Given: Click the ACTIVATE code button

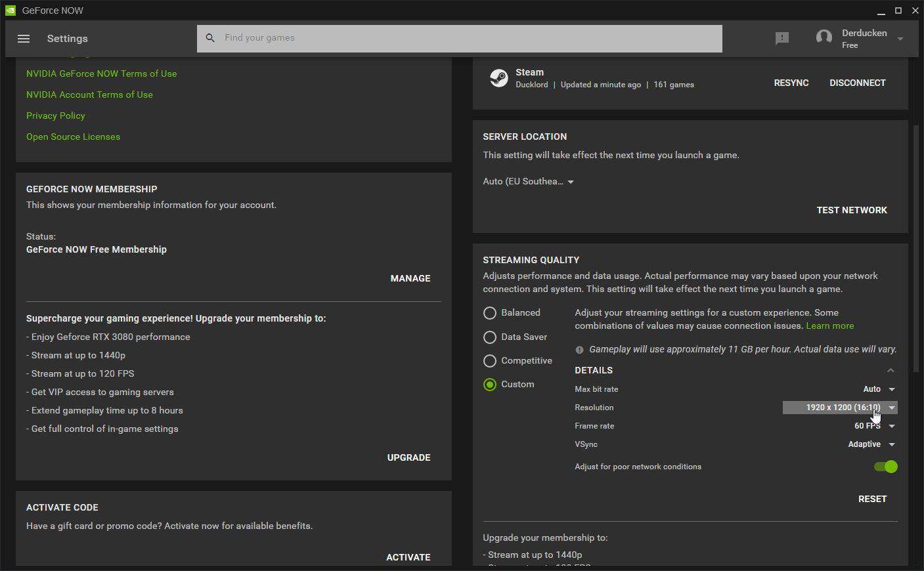Looking at the screenshot, I should 408,557.
